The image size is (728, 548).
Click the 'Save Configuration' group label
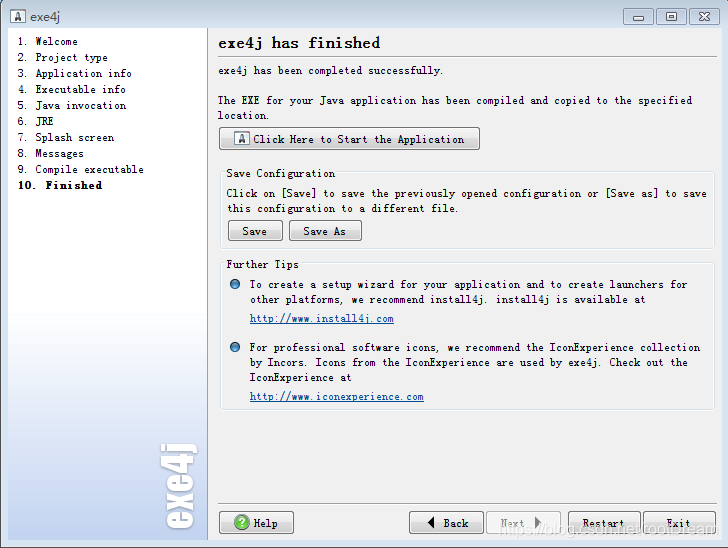point(280,173)
